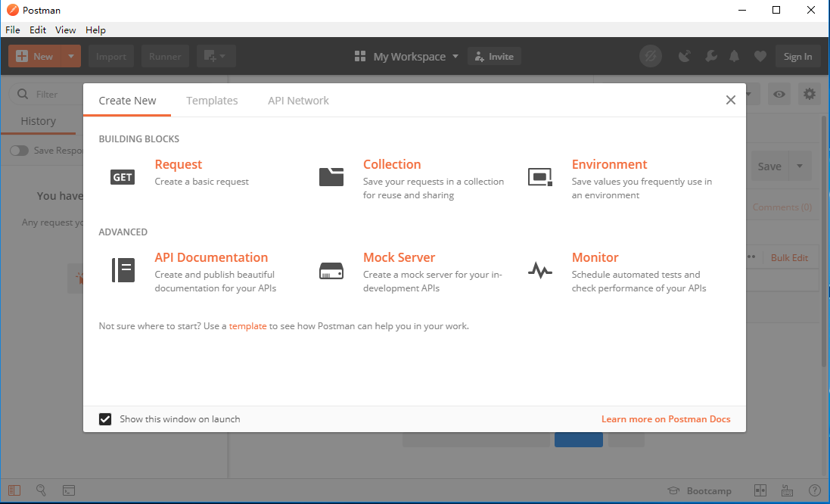The height and width of the screenshot is (504, 830).
Task: Click the vertical scrollbar on right
Action: coord(824,241)
